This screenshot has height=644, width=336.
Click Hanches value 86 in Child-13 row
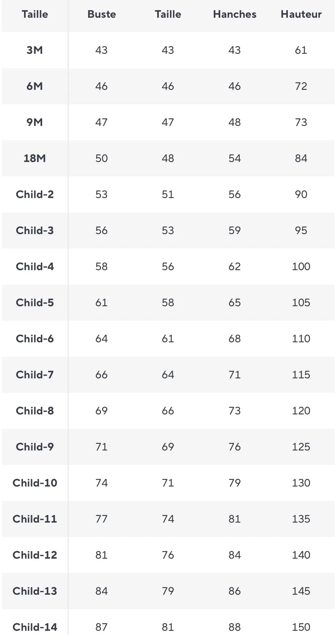[x=234, y=591]
